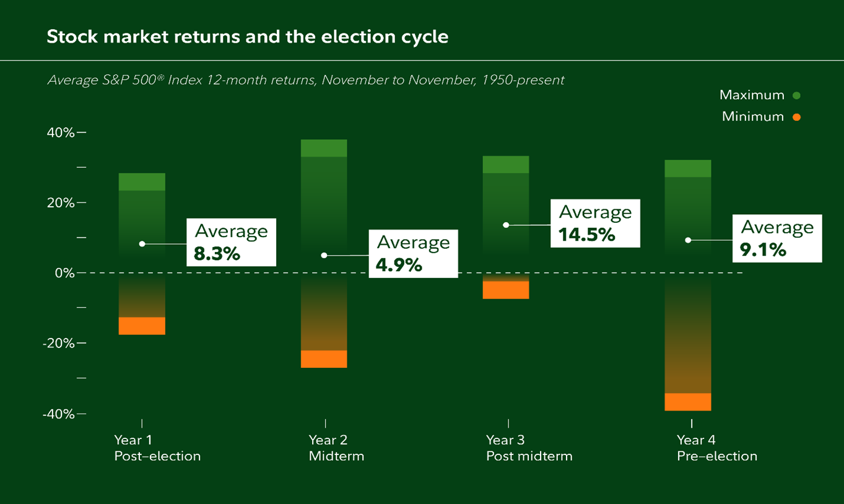Click the green Maximum legend dot
Image resolution: width=844 pixels, height=504 pixels.
click(796, 95)
